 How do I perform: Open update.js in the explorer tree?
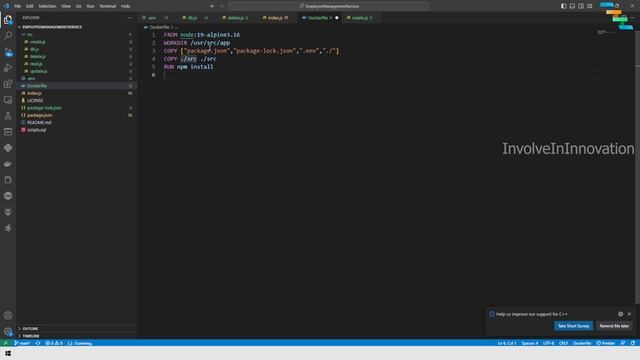pyautogui.click(x=38, y=71)
